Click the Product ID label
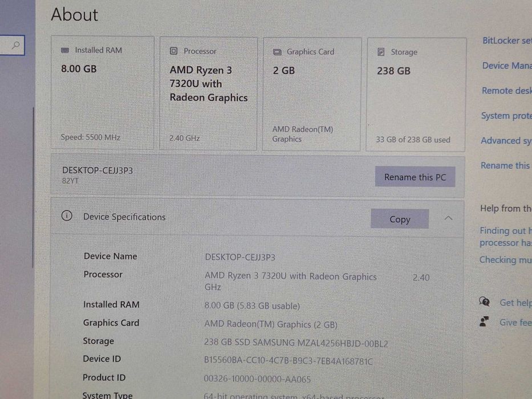This screenshot has height=399, width=532. click(104, 377)
